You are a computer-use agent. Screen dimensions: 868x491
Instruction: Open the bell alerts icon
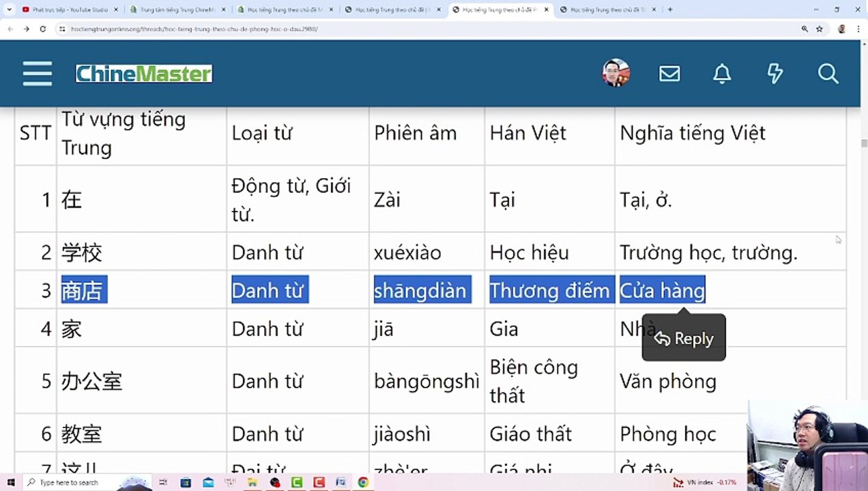click(722, 74)
